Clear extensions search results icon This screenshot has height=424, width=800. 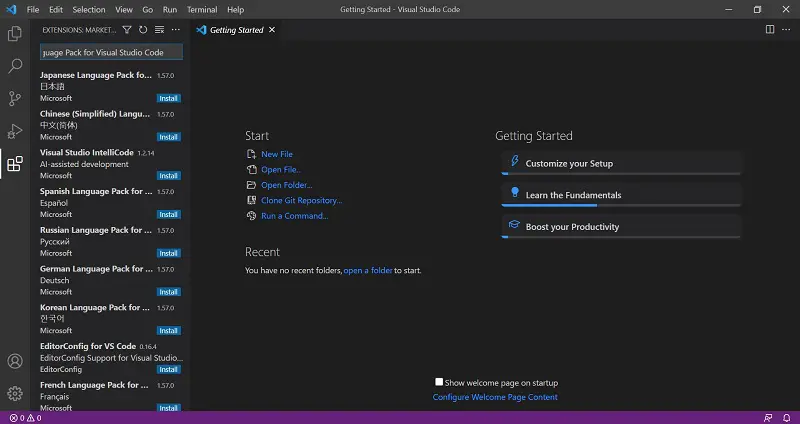159,30
